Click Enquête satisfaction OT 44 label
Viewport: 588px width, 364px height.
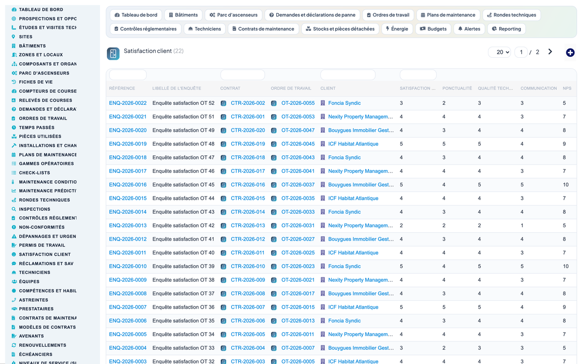(x=183, y=198)
